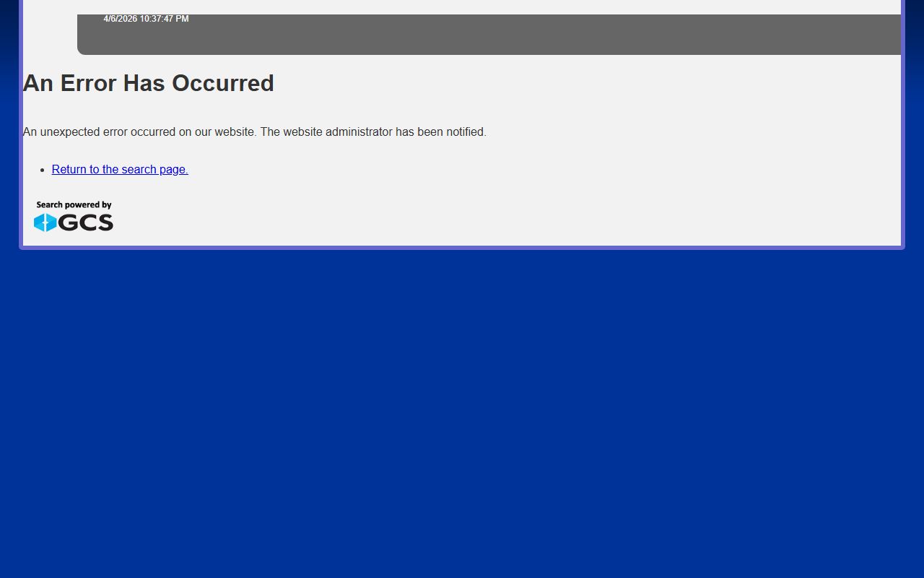
Task: Click the "Search powered by" caption
Action: tap(74, 205)
